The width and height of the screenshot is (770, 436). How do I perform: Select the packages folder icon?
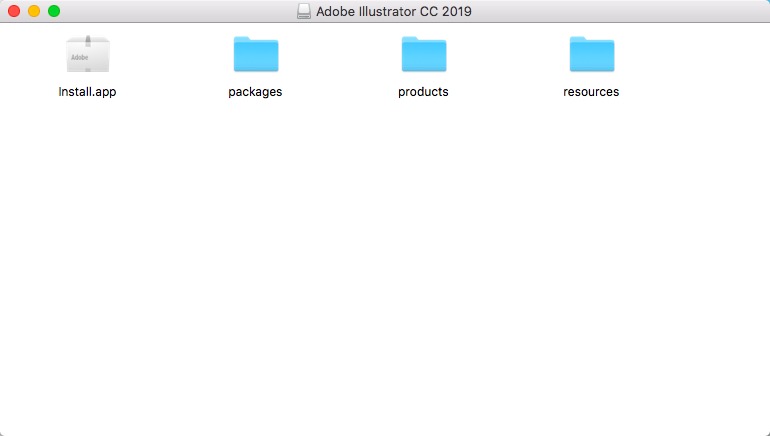256,54
